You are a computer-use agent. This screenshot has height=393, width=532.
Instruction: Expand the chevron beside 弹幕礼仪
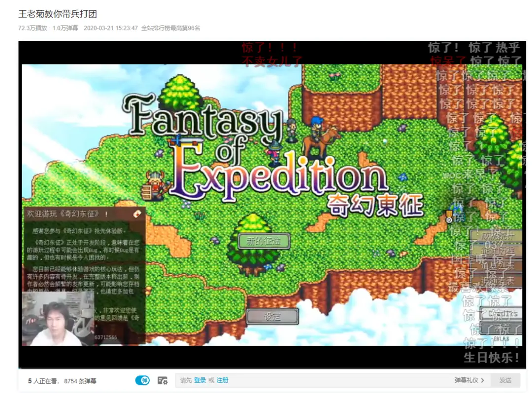(482, 380)
